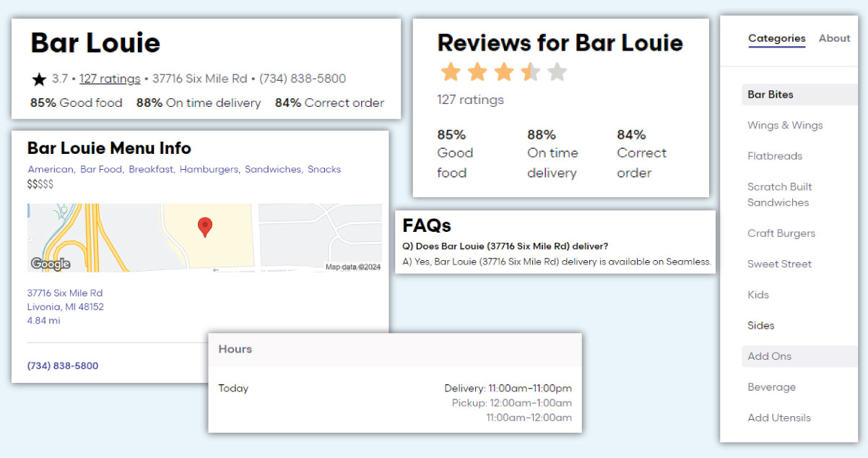Call the bold blue (734) 838-5800 link
This screenshot has height=458, width=868.
click(63, 366)
